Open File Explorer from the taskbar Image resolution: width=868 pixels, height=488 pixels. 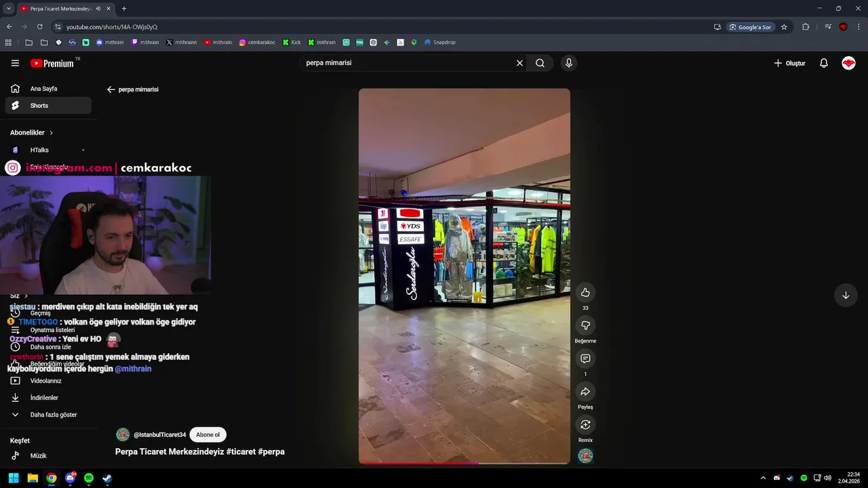coord(33,478)
